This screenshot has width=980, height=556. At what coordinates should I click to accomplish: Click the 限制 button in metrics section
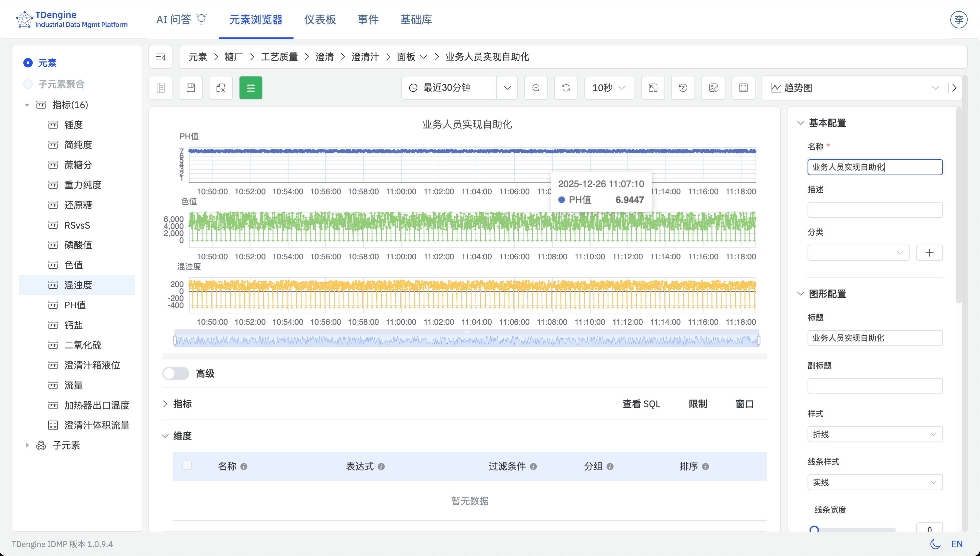(x=697, y=403)
